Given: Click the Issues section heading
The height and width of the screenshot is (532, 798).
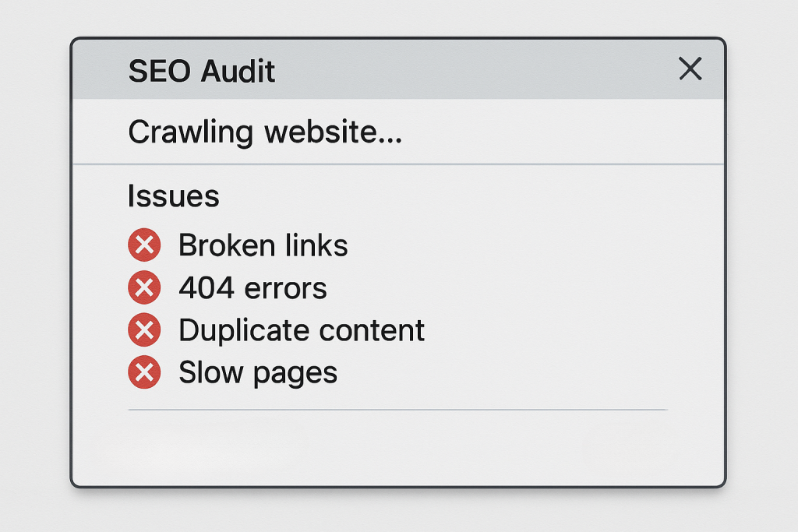Looking at the screenshot, I should click(x=173, y=196).
